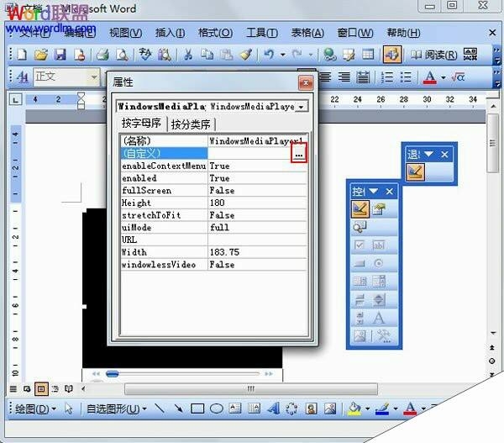This screenshot has width=504, height=443.
Task: Open the Control Toolbox options dropdown arrow
Action: (373, 191)
